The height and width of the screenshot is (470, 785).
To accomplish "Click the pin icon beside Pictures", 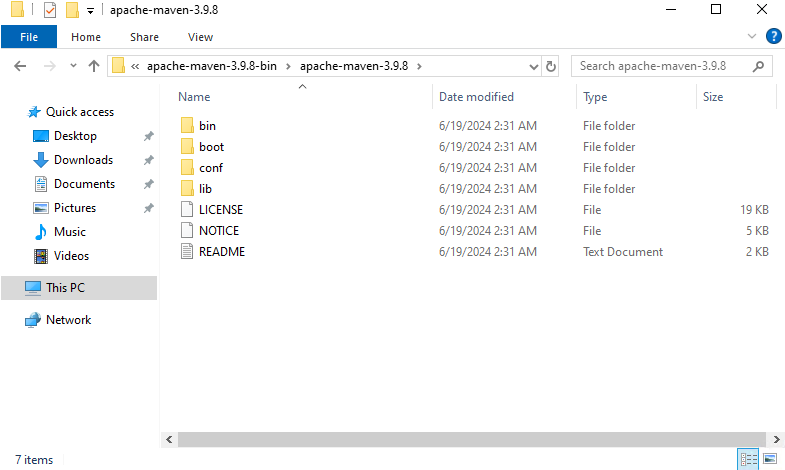I will tap(149, 208).
